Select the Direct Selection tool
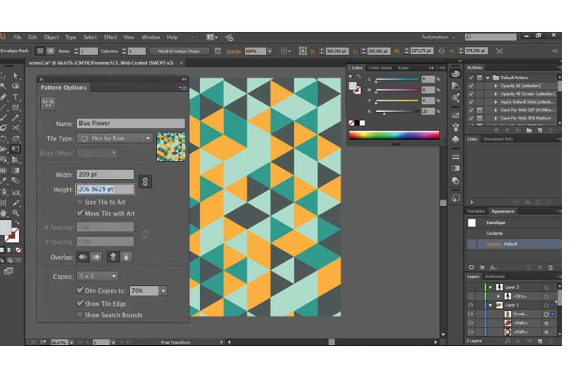Image resolution: width=588 pixels, height=368 pixels. 16,76
